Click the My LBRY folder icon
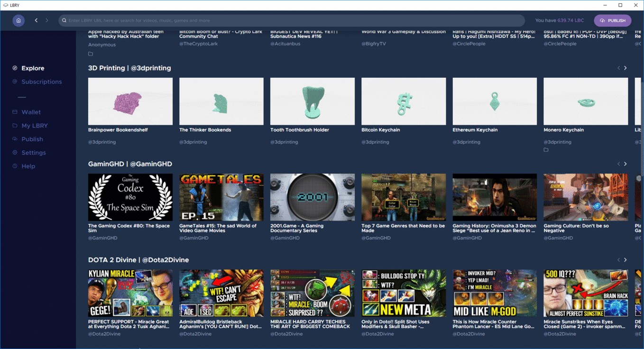Image resolution: width=644 pixels, height=349 pixels. (15, 126)
